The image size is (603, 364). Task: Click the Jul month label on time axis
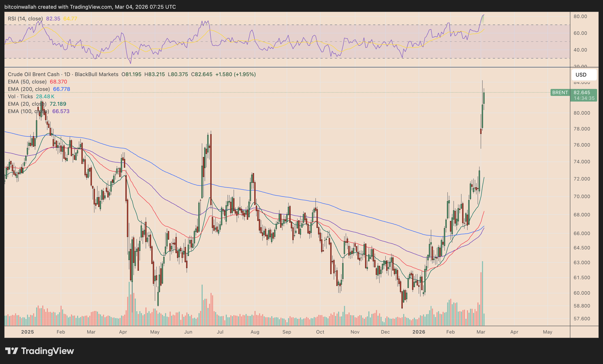220,332
